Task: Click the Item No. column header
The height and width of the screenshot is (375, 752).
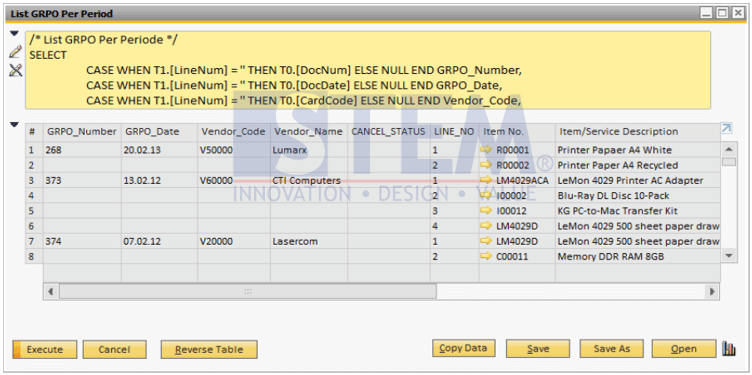Action: [517, 131]
